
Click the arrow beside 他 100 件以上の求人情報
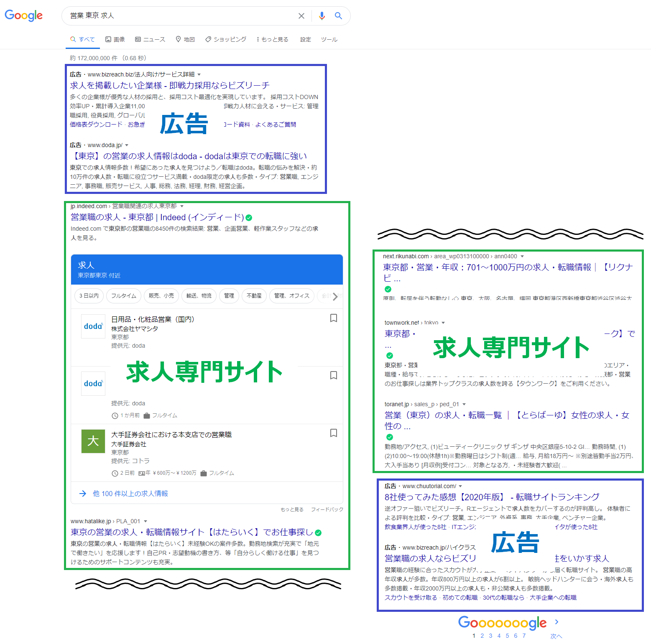83,494
